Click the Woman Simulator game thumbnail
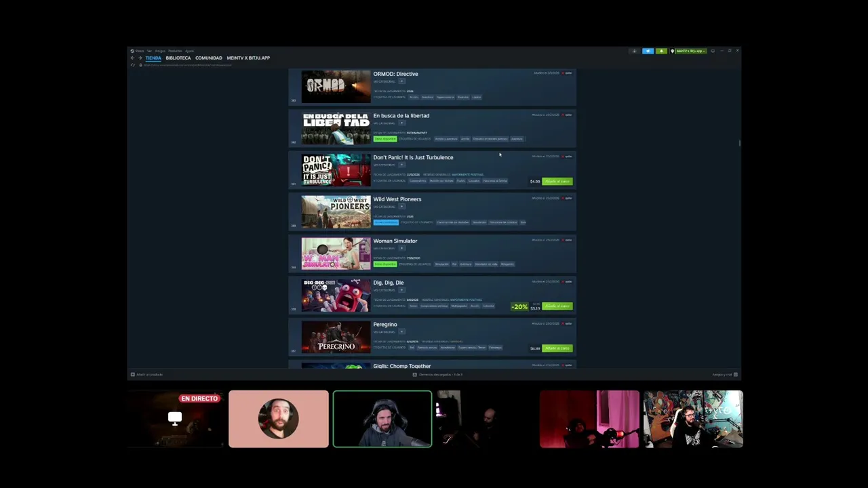 pyautogui.click(x=336, y=253)
